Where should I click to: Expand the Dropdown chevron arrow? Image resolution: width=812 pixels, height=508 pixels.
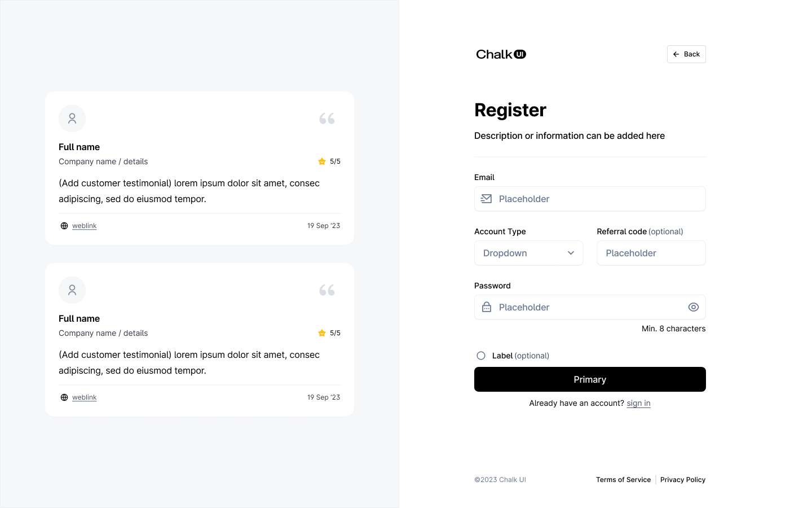pos(571,253)
